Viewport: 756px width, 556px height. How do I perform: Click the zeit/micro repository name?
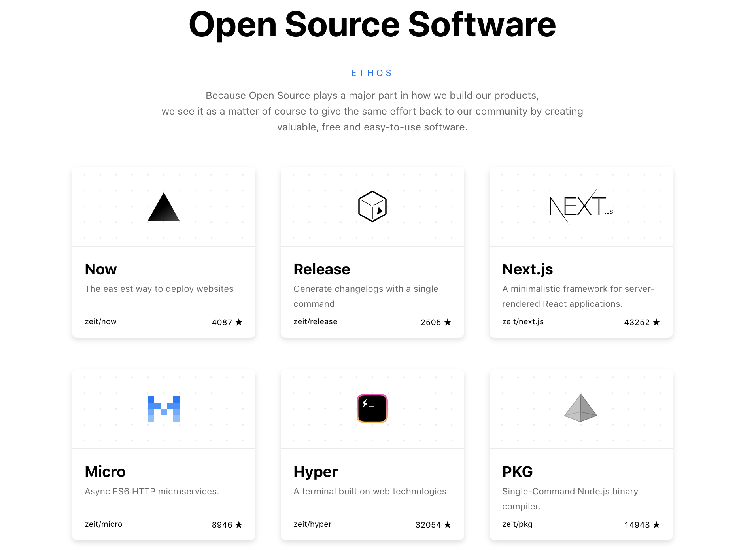pyautogui.click(x=104, y=524)
